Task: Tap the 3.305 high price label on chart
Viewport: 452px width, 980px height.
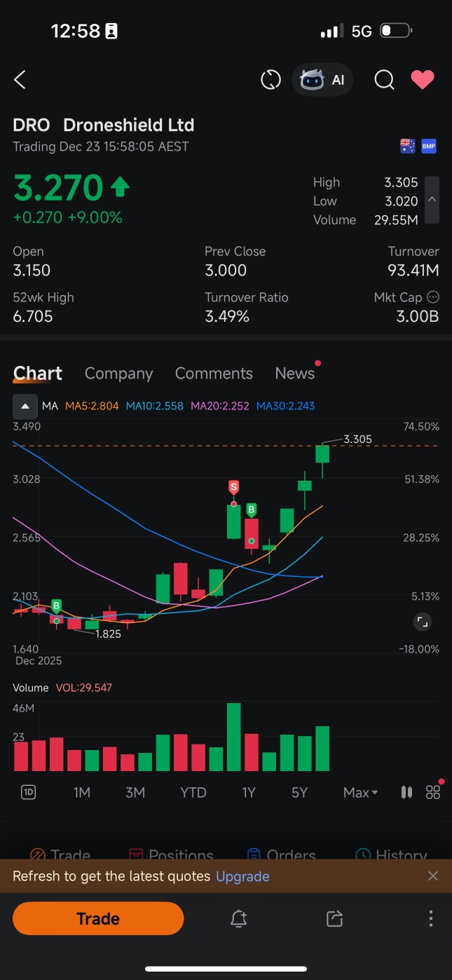Action: point(357,439)
